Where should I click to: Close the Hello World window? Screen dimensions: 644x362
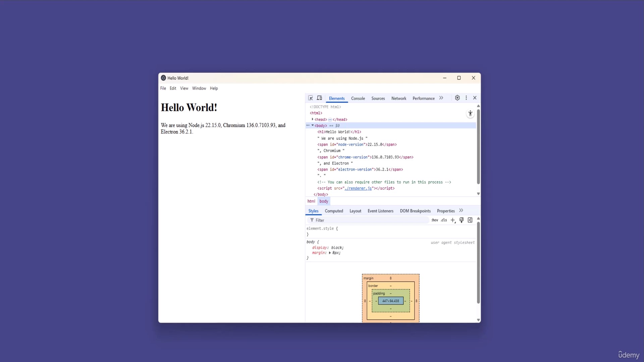[x=473, y=78]
